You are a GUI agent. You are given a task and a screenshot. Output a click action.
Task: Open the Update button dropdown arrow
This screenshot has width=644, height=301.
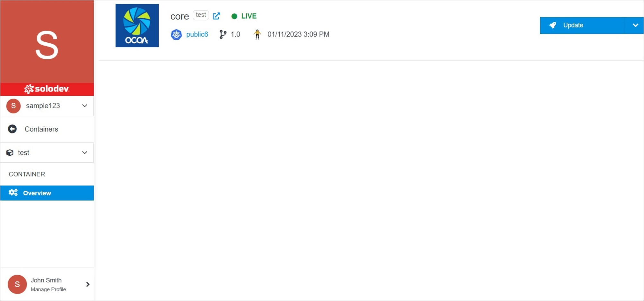pyautogui.click(x=635, y=25)
